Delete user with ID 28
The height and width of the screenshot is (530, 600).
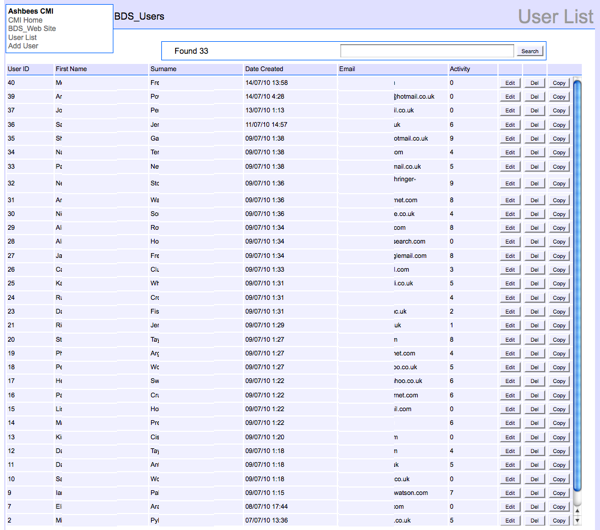tap(535, 242)
